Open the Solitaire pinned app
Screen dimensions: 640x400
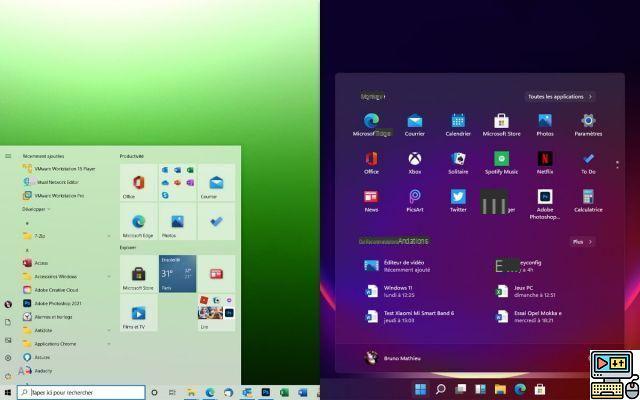[x=458, y=163]
